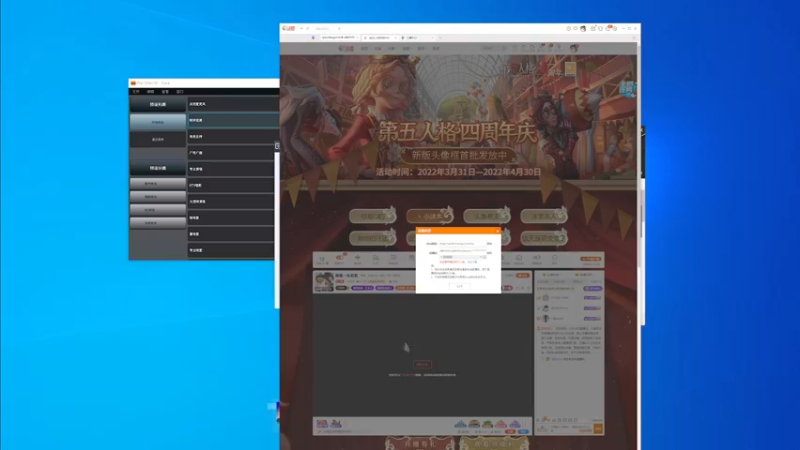
Task: Select the third row in Play Online list
Action: pyautogui.click(x=233, y=137)
